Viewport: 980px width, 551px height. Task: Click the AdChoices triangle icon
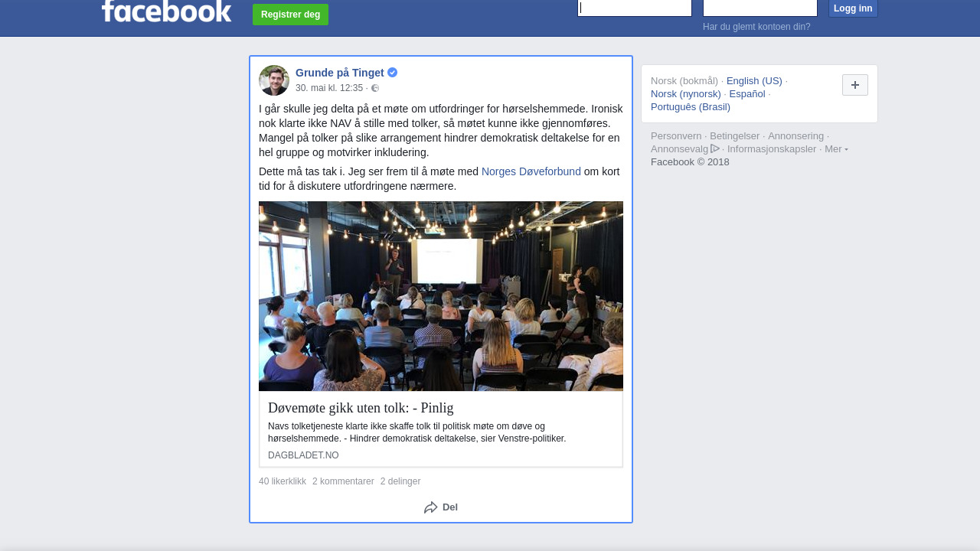[715, 148]
